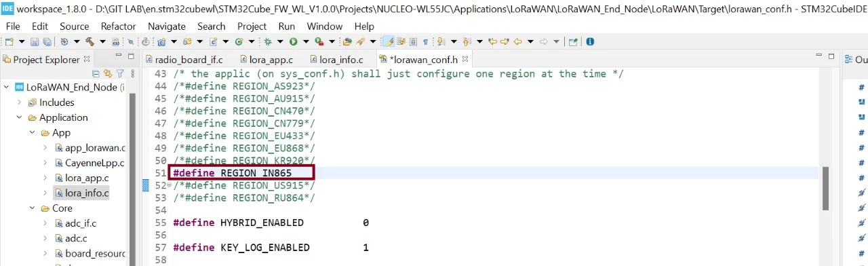Open the Run configurations dropdown arrow
The image size is (868, 266).
coord(306,41)
